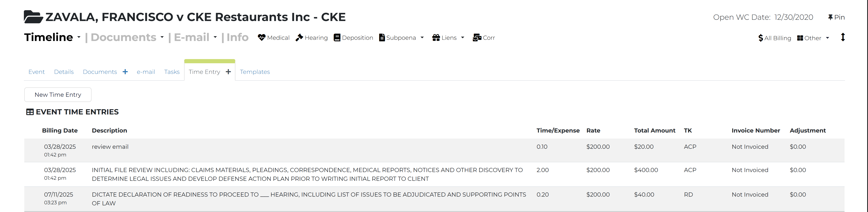
Task: Open the Medical heartbeat icon
Action: click(262, 37)
